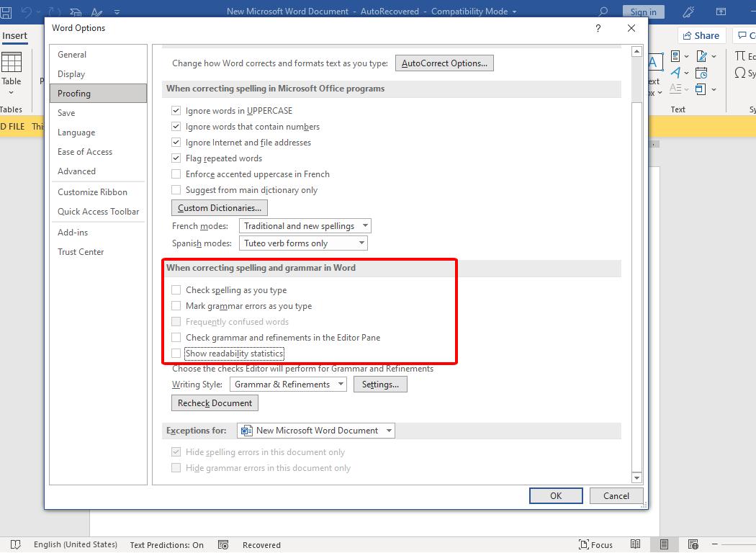
Task: Check grammar and refinements in Editor Pane
Action: tap(176, 338)
